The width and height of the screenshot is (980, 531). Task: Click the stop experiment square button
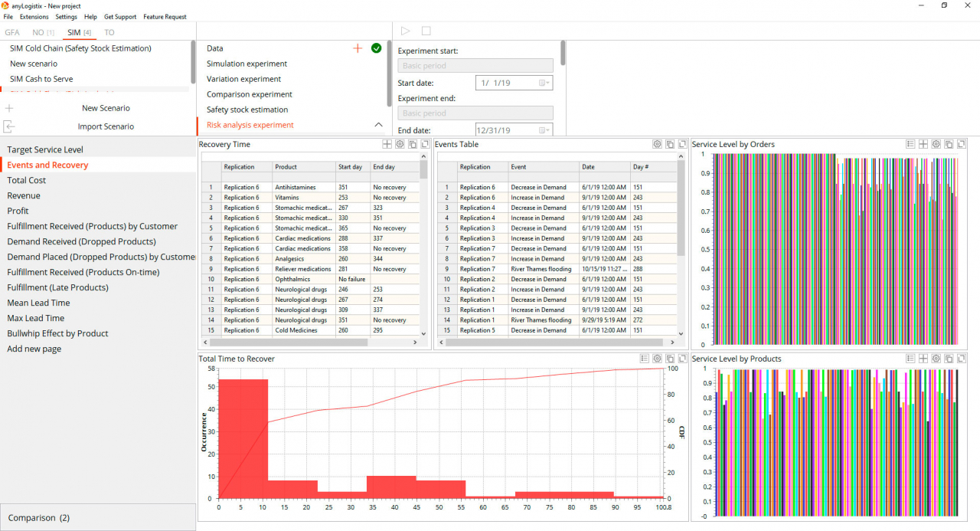(x=426, y=31)
